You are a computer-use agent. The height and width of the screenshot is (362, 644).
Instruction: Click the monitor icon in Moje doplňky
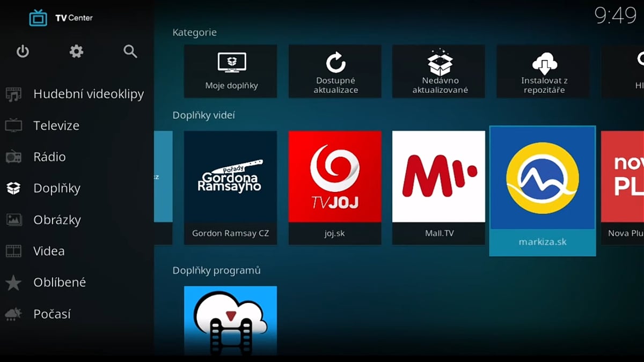[x=231, y=63]
